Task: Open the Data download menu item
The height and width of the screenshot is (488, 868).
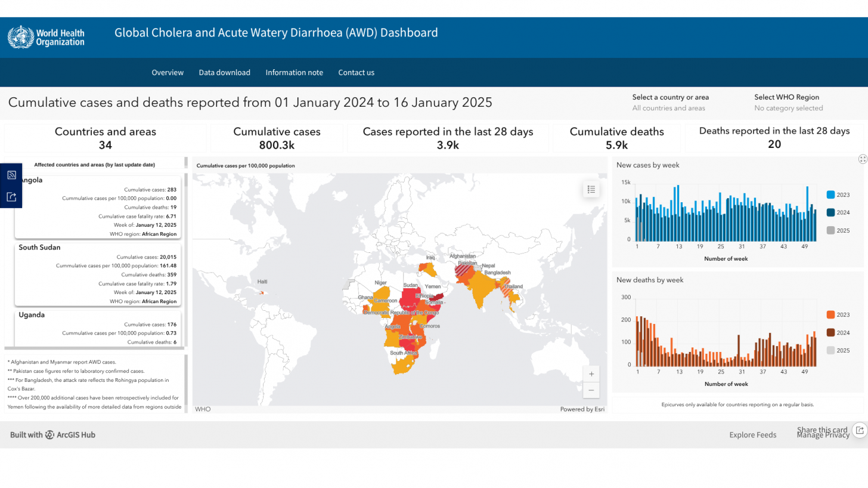Action: [x=225, y=72]
